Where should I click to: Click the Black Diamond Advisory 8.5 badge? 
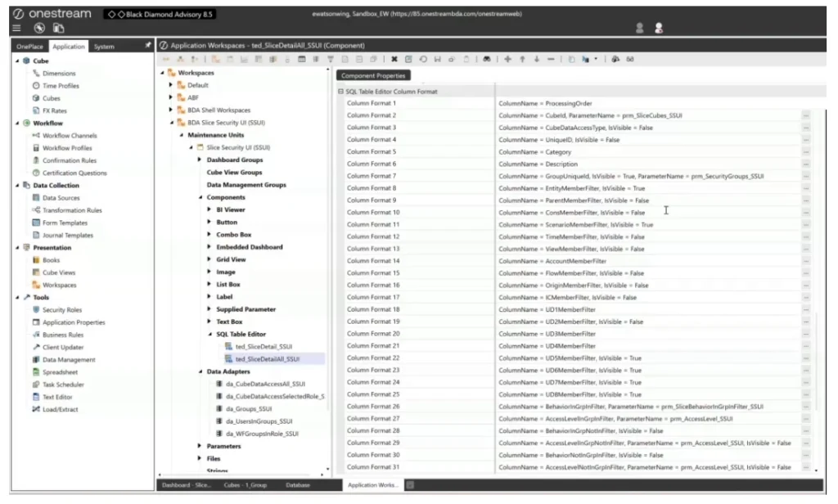160,15
